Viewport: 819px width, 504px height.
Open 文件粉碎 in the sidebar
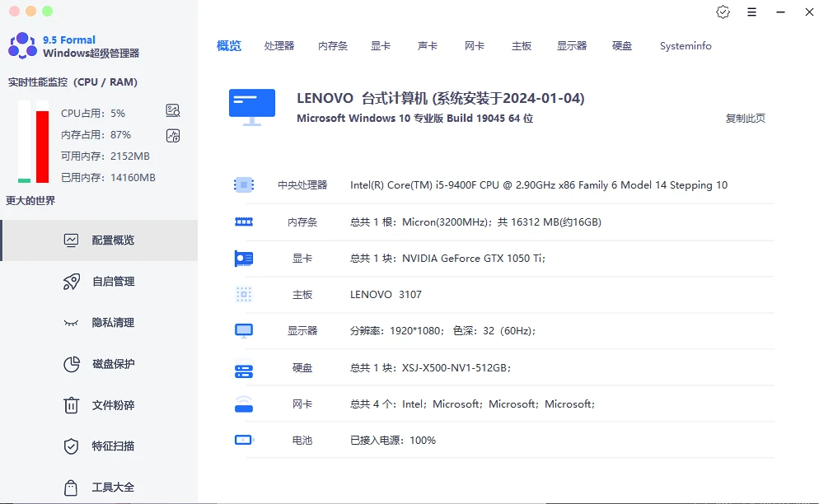pyautogui.click(x=99, y=405)
